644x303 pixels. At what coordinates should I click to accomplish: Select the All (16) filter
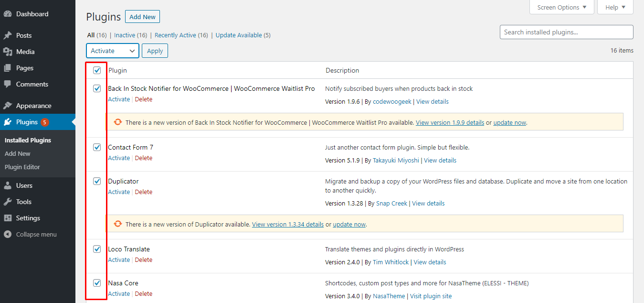[x=97, y=35]
